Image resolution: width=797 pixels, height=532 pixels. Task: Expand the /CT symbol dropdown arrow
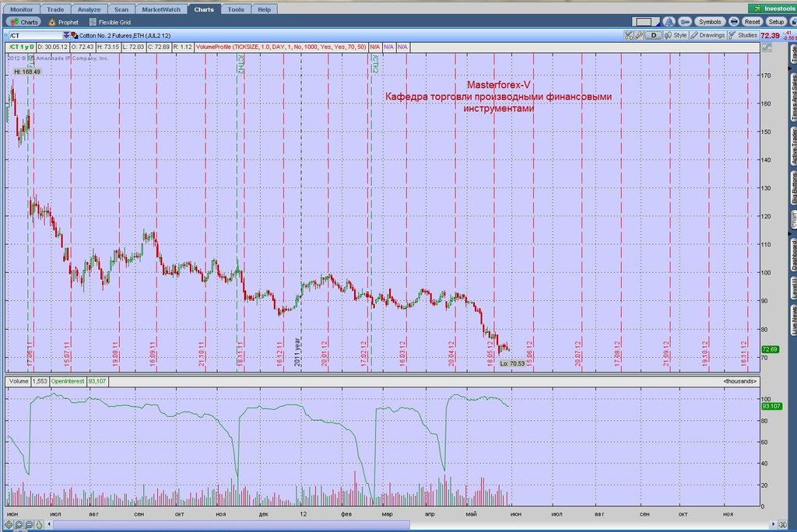click(66, 36)
